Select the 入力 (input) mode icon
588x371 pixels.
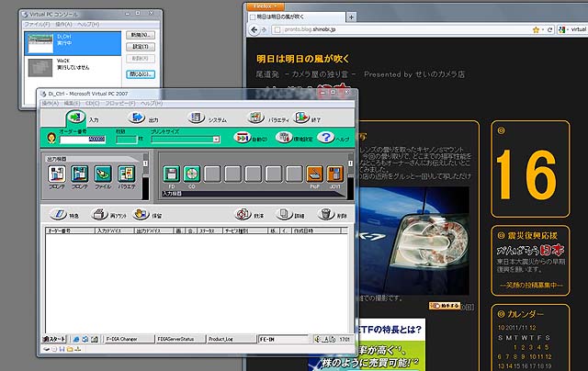pyautogui.click(x=75, y=118)
